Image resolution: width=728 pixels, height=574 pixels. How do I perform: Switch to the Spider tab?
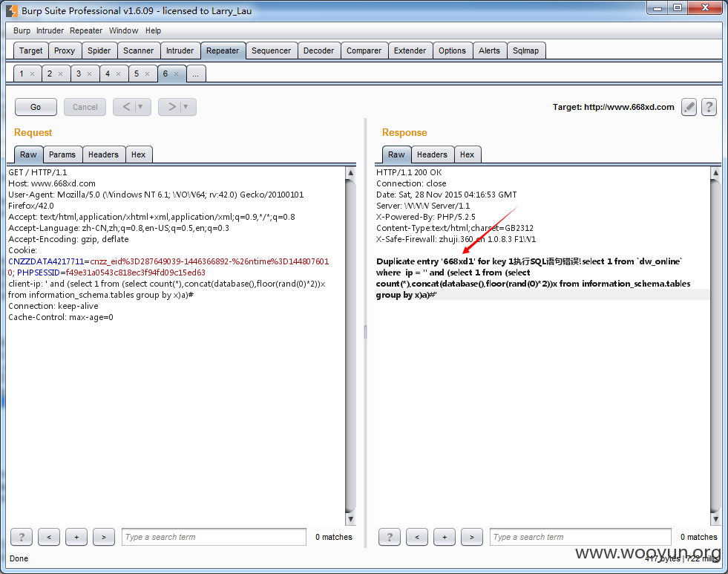click(99, 50)
